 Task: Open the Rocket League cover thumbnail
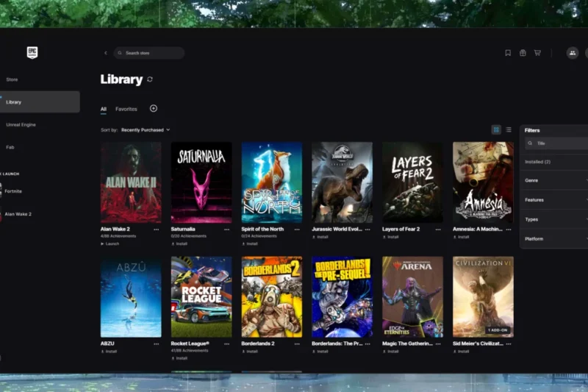pos(201,297)
